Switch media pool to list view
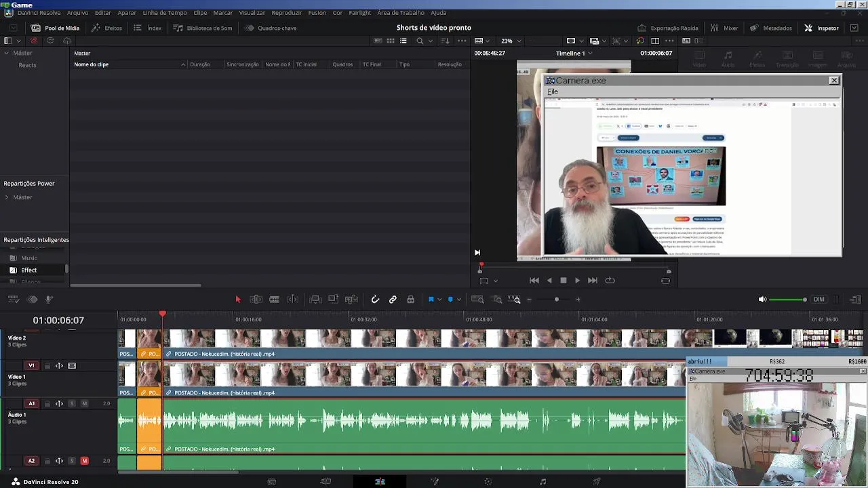This screenshot has height=488, width=868. click(x=403, y=41)
